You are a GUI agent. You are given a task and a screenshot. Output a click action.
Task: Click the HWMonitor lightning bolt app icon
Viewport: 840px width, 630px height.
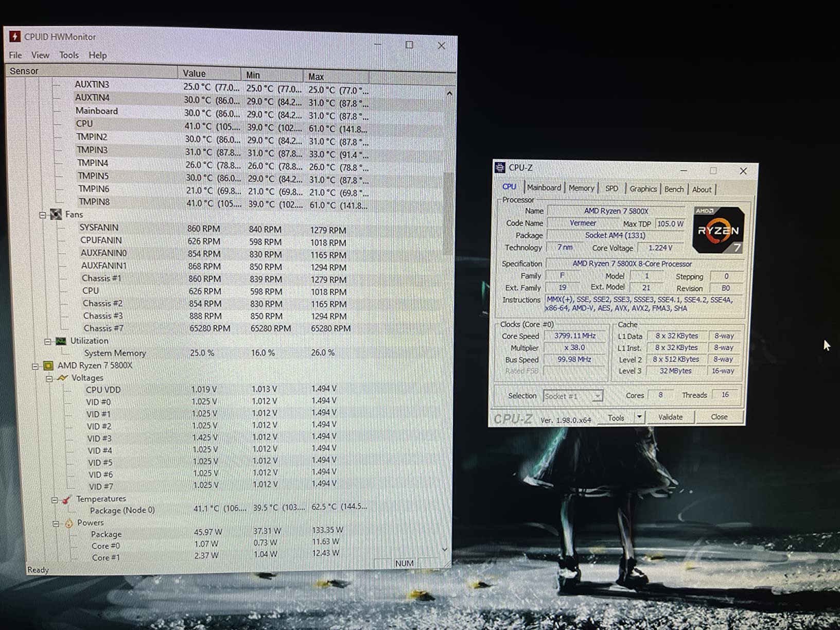[x=14, y=37]
